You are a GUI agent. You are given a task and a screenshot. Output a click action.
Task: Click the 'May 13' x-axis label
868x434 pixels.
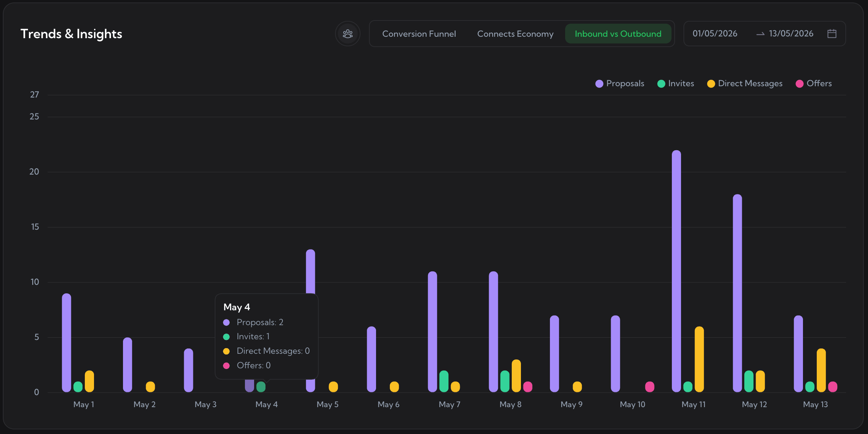815,405
